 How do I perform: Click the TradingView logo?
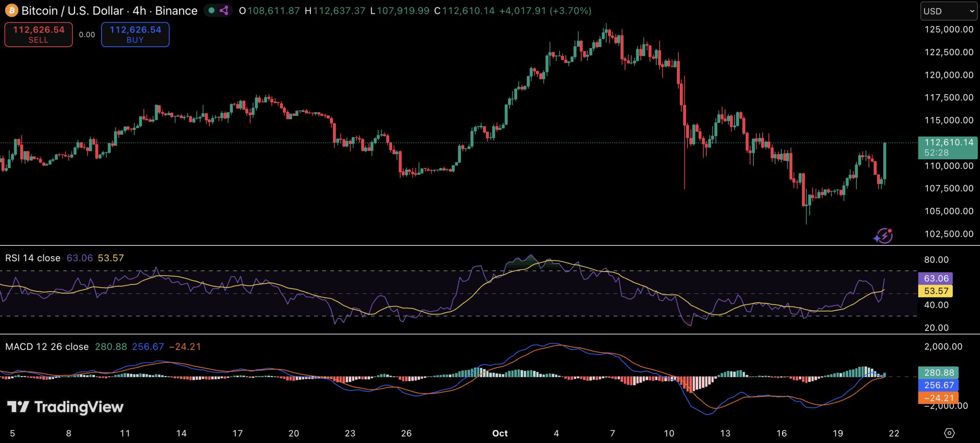65,407
